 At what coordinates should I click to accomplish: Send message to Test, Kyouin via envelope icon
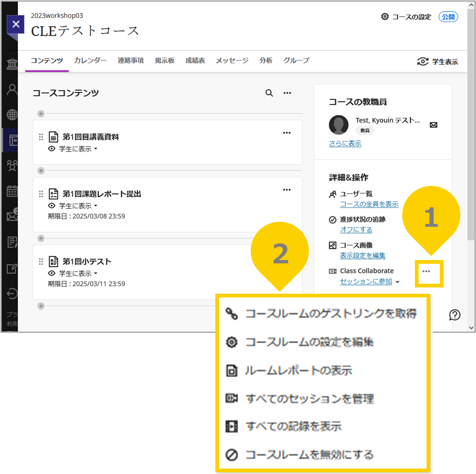434,125
